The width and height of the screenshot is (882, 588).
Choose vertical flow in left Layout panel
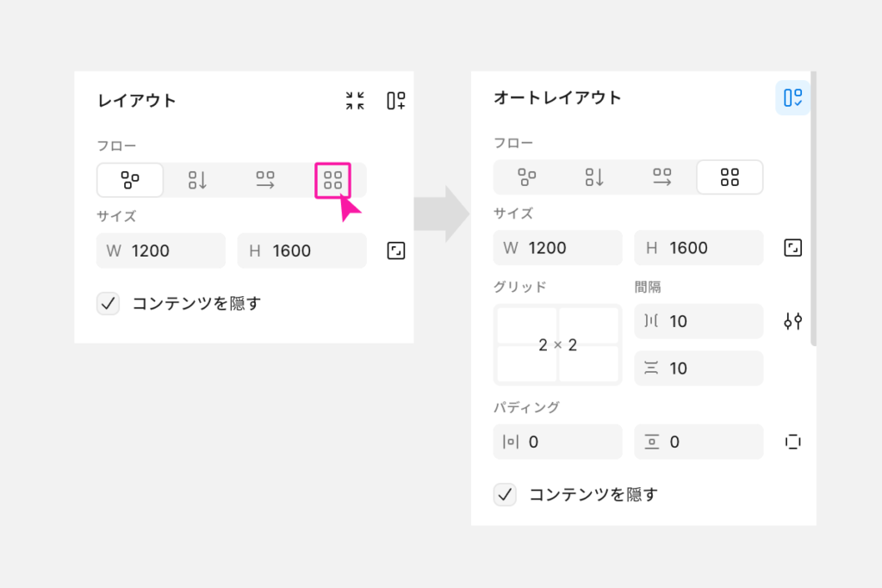pyautogui.click(x=197, y=181)
